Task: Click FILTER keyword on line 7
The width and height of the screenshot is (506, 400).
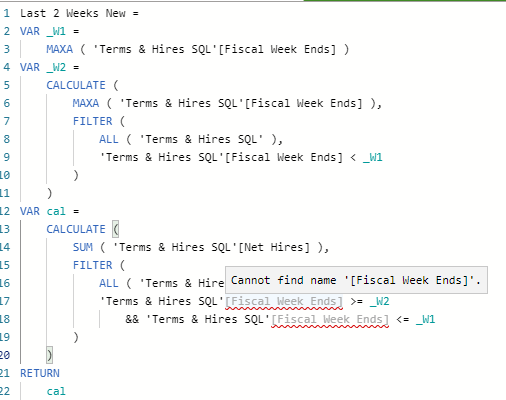Action: (92, 121)
